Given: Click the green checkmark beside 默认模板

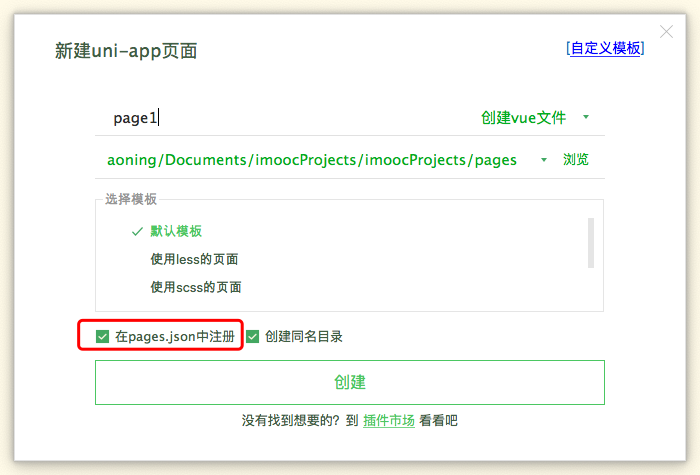Looking at the screenshot, I should point(137,231).
